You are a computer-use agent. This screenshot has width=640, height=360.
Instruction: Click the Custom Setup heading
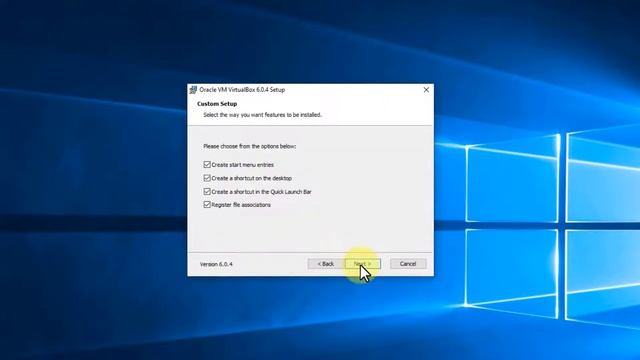click(217, 104)
